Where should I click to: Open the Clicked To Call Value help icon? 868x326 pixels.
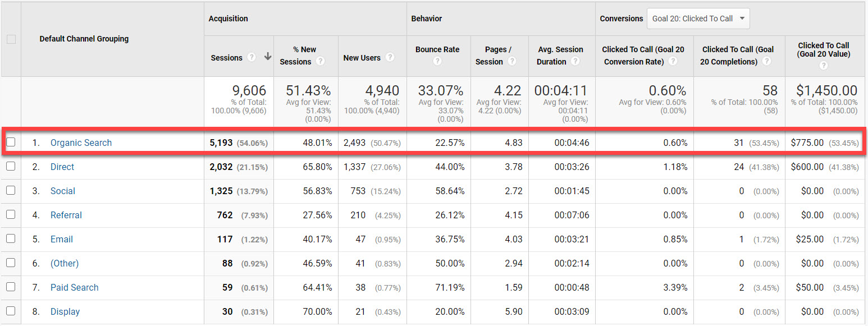pos(823,65)
